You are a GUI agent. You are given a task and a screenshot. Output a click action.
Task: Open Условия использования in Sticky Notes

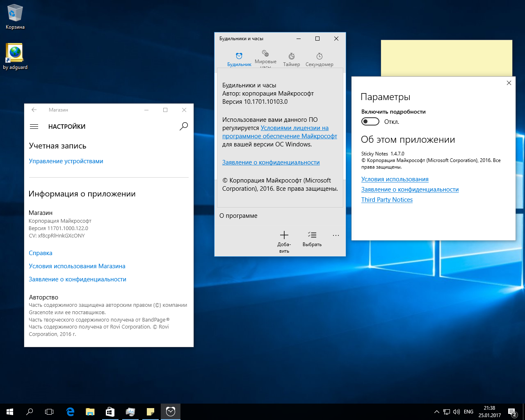pyautogui.click(x=395, y=179)
